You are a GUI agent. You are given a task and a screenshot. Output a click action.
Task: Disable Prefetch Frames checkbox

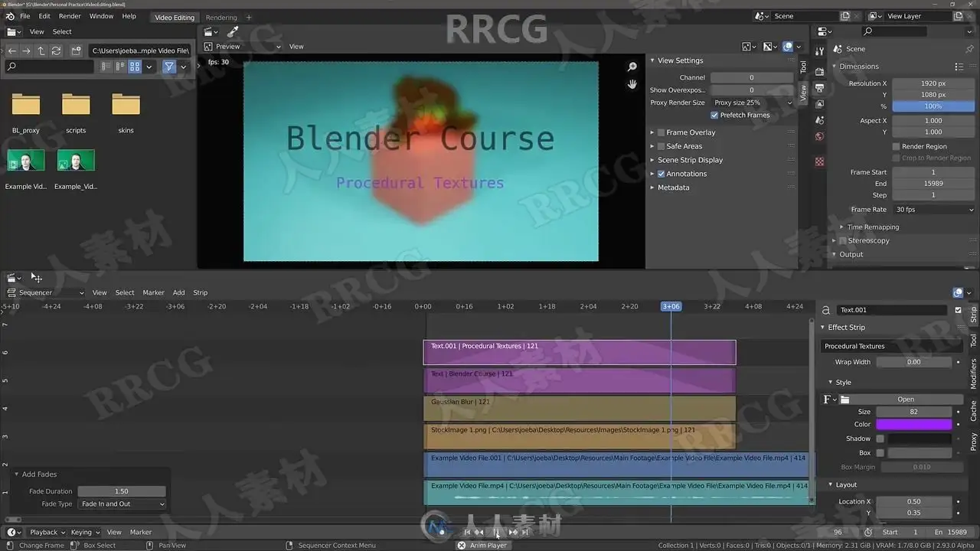pyautogui.click(x=714, y=116)
